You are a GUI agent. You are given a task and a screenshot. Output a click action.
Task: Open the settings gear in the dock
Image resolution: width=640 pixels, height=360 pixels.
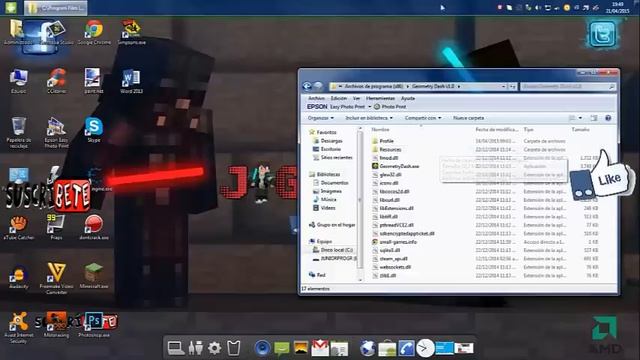[214, 348]
